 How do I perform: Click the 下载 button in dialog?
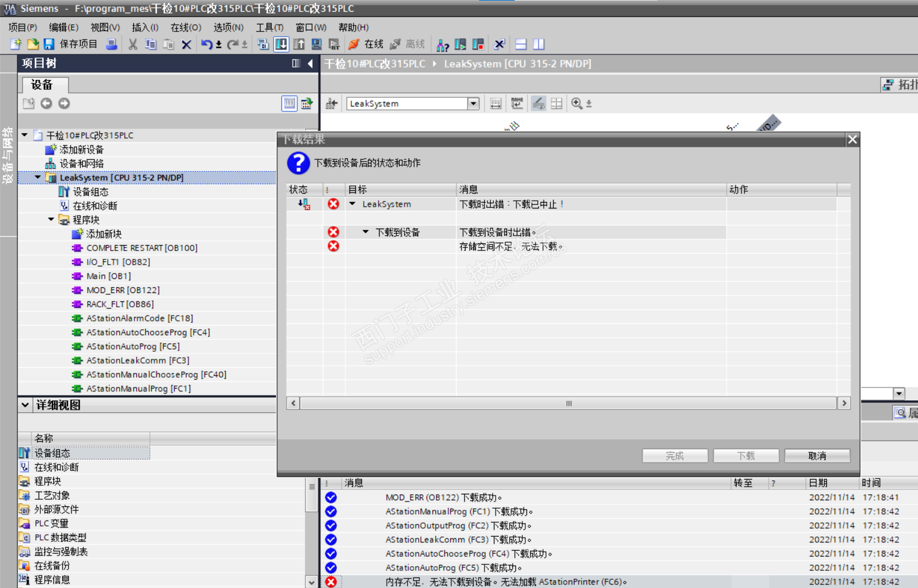coord(746,455)
